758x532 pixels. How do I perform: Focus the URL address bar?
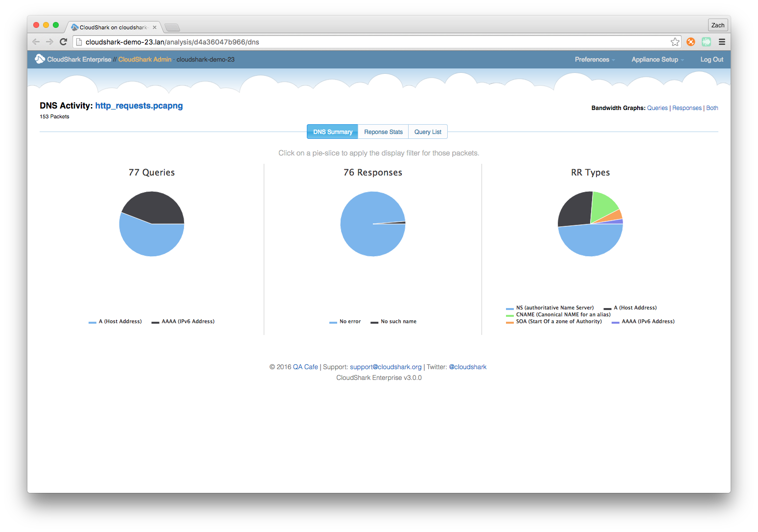[x=377, y=42]
